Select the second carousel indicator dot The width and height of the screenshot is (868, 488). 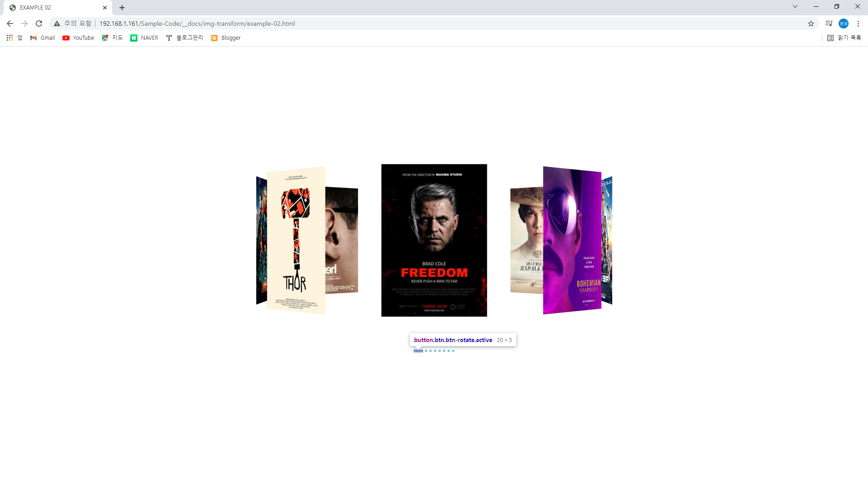[426, 351]
